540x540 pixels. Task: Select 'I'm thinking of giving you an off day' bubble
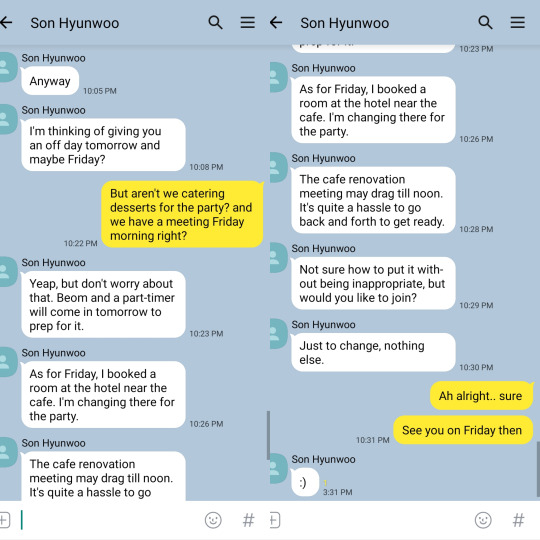103,145
